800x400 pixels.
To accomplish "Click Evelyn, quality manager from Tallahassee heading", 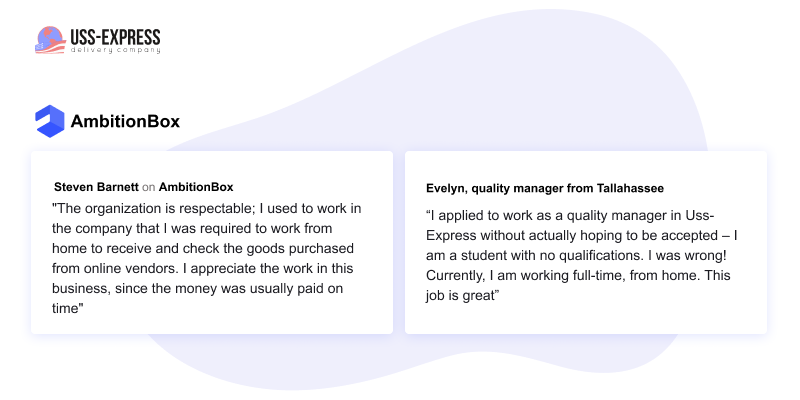I will click(545, 188).
